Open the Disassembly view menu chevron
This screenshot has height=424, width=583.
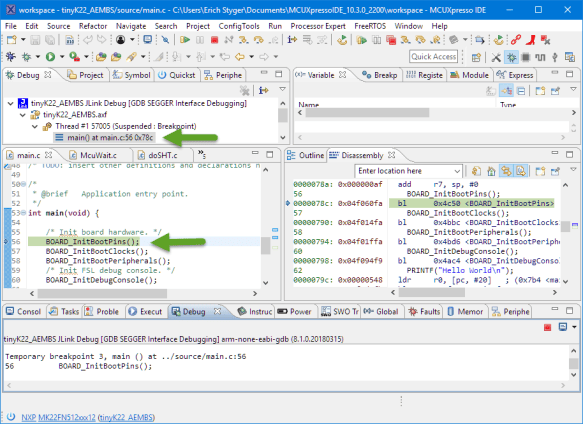pyautogui.click(x=573, y=170)
